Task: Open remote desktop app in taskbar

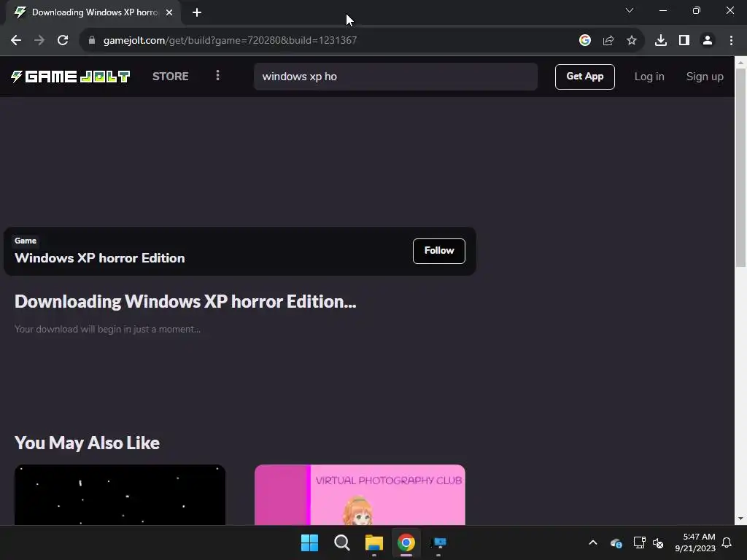Action: pyautogui.click(x=438, y=542)
